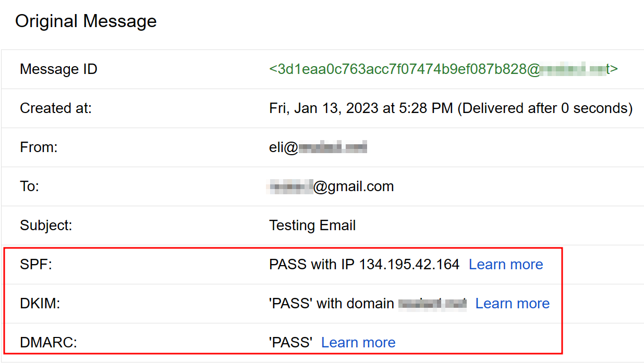Click the green Message ID value
This screenshot has width=644, height=363.
click(x=444, y=69)
